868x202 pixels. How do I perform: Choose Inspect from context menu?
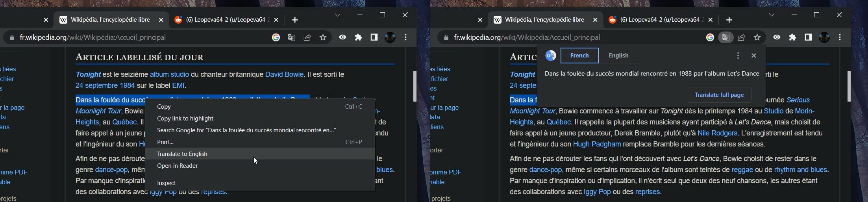pyautogui.click(x=260, y=183)
